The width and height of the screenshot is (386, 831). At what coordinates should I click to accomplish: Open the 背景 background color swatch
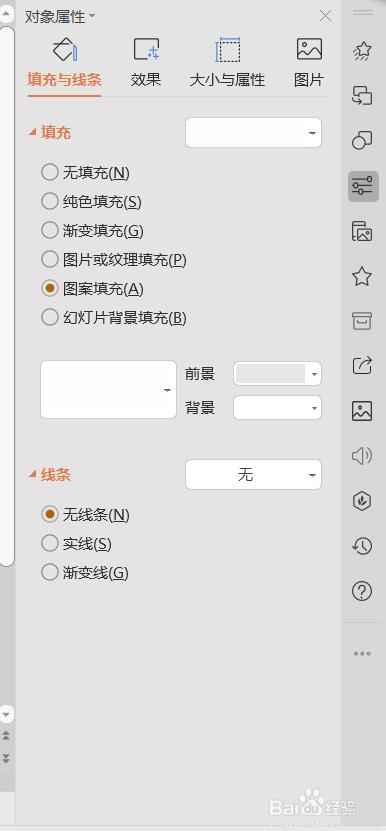(x=277, y=408)
